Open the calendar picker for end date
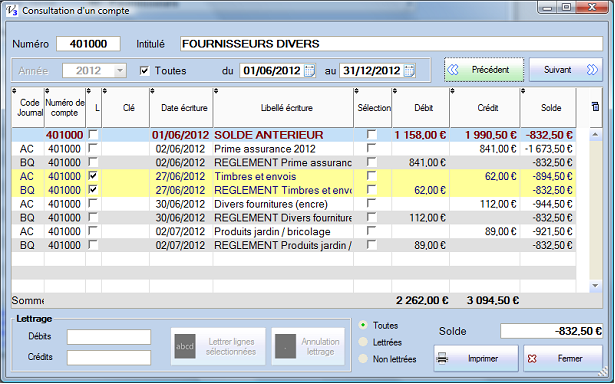Screen dimensions: 615x384 tap(409, 71)
